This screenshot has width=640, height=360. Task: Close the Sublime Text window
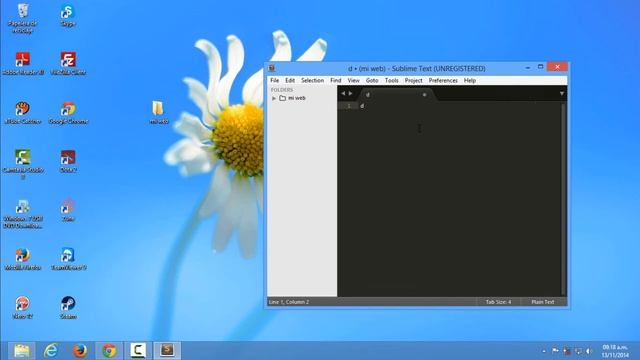pos(557,67)
